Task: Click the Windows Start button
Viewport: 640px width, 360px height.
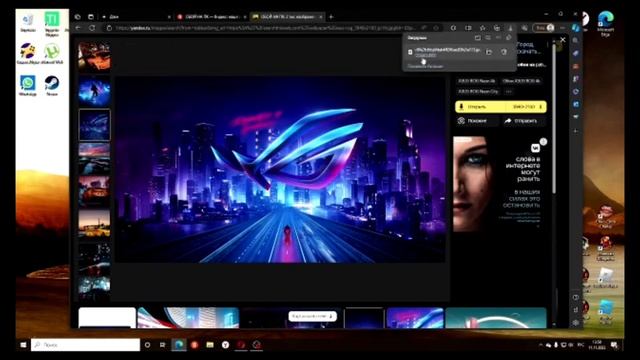Action: 23,345
